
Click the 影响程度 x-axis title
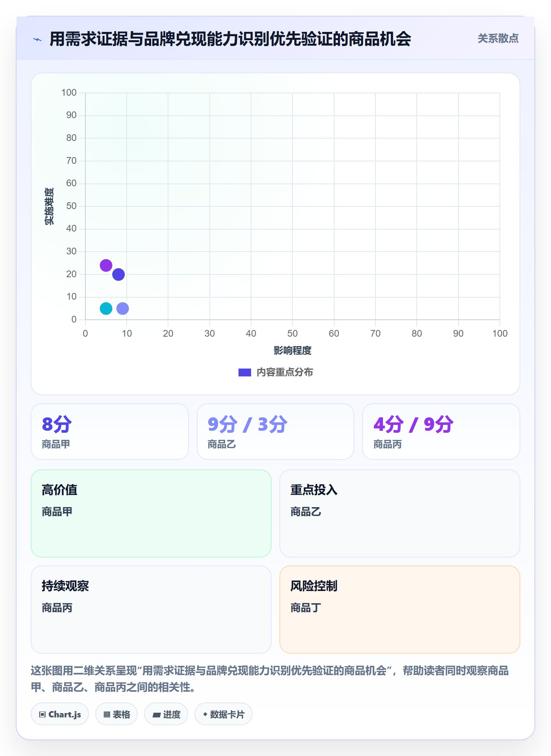click(x=292, y=350)
